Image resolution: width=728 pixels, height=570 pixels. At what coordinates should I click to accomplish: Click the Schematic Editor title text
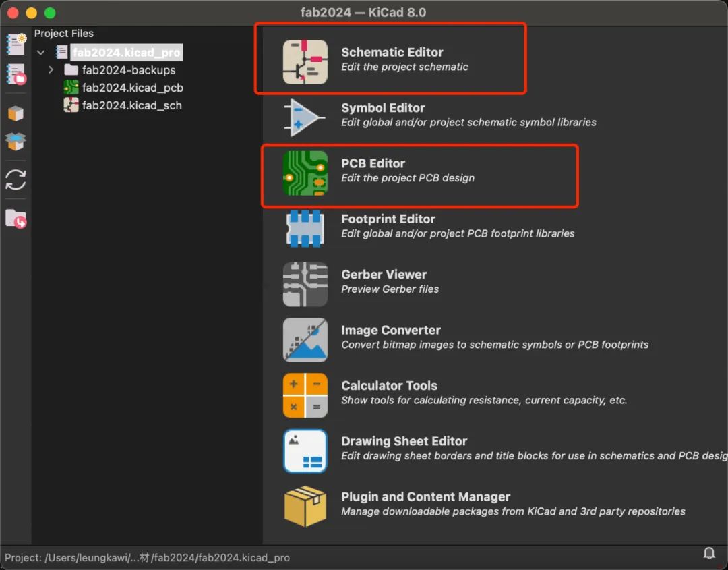[x=392, y=52]
